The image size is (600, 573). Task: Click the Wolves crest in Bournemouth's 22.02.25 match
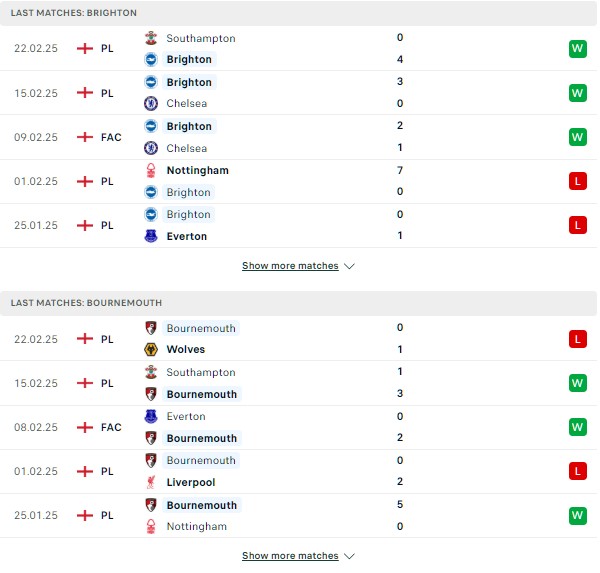click(151, 349)
